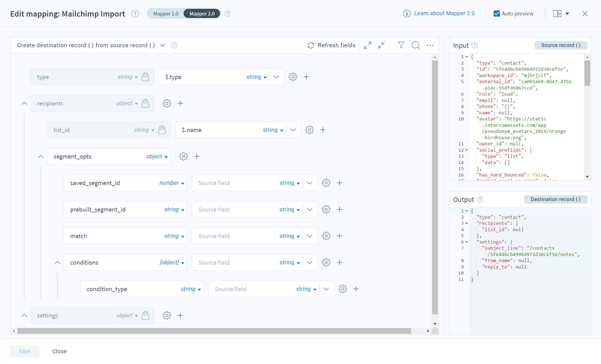Open Learn about Mapper 2.0 link

click(444, 14)
